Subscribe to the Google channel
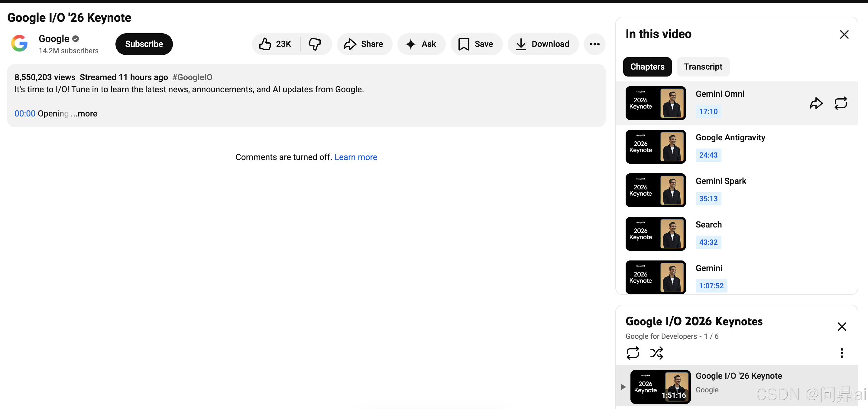868x409 pixels. (144, 44)
